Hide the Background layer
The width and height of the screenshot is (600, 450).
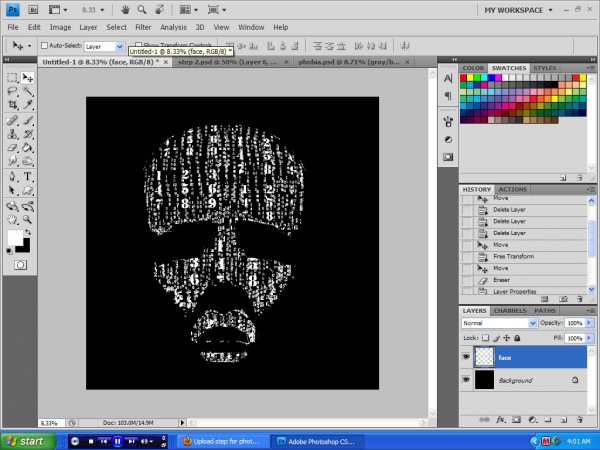[466, 380]
